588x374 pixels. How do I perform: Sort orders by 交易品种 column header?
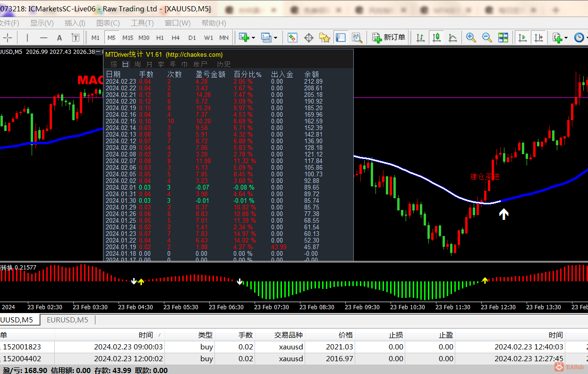pos(289,335)
